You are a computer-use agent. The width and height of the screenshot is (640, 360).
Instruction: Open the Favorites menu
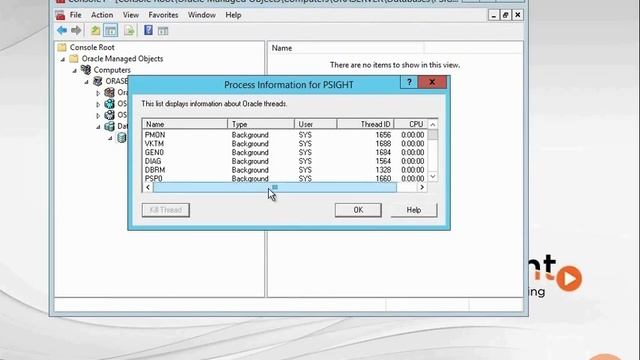(163, 15)
